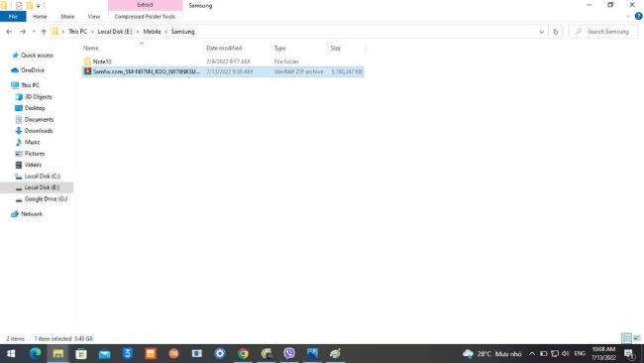Viewport: 644px width, 363px height.
Task: Open Mail app from taskbar
Action: tap(104, 353)
